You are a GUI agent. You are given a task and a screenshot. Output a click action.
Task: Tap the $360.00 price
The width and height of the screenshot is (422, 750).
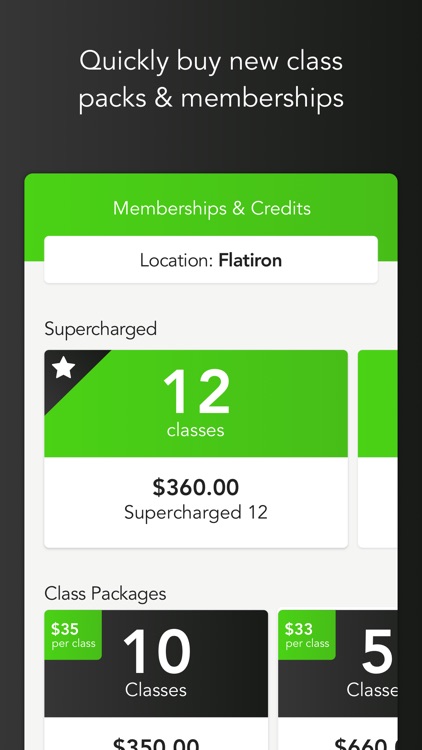coord(196,487)
